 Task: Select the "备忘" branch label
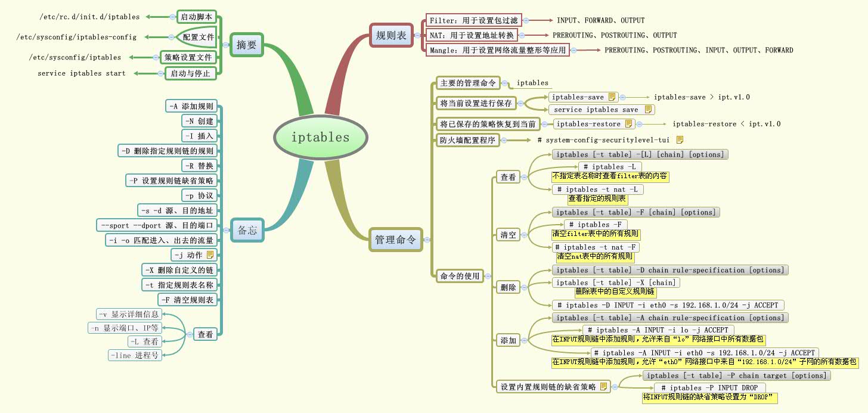click(246, 231)
